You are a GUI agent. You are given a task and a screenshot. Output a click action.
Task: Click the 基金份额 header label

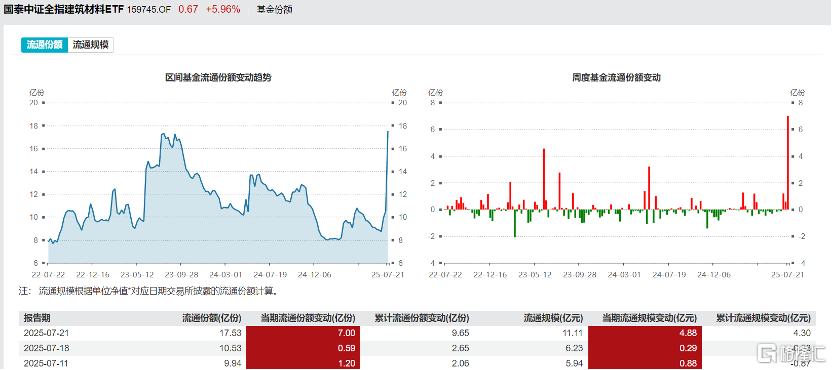273,10
